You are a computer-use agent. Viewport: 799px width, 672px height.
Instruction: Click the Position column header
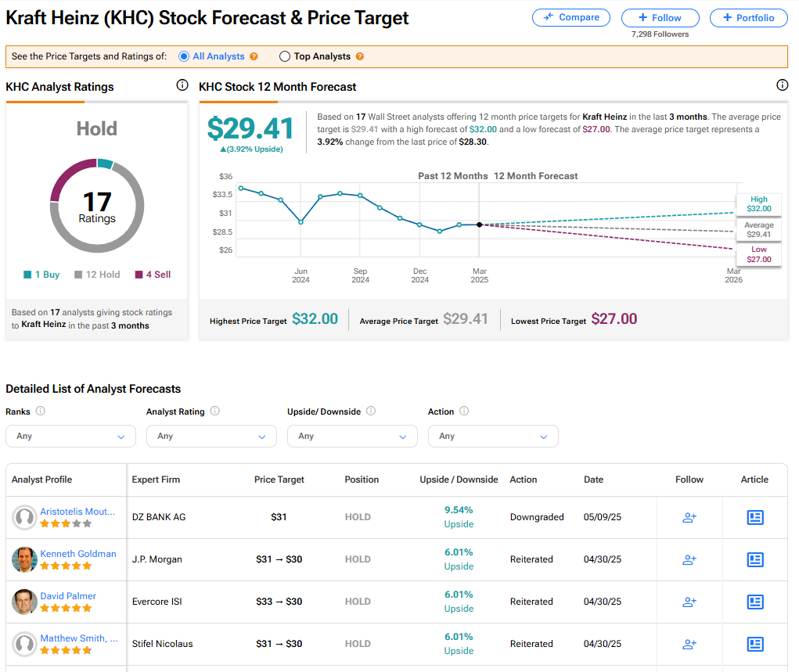(362, 480)
